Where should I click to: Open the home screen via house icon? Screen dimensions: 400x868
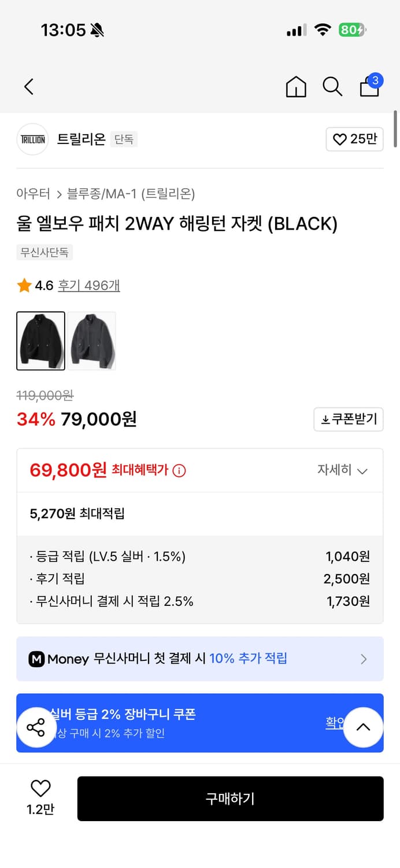point(296,87)
